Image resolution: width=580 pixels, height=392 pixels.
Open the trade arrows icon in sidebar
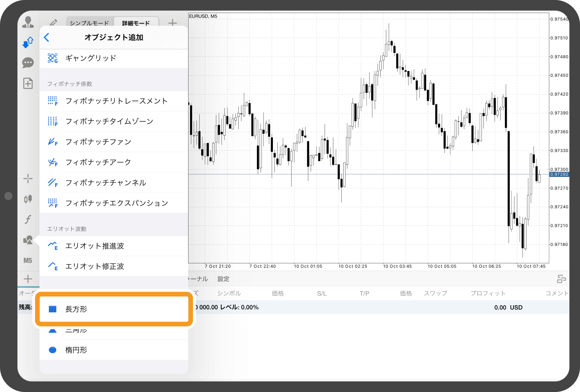(28, 42)
